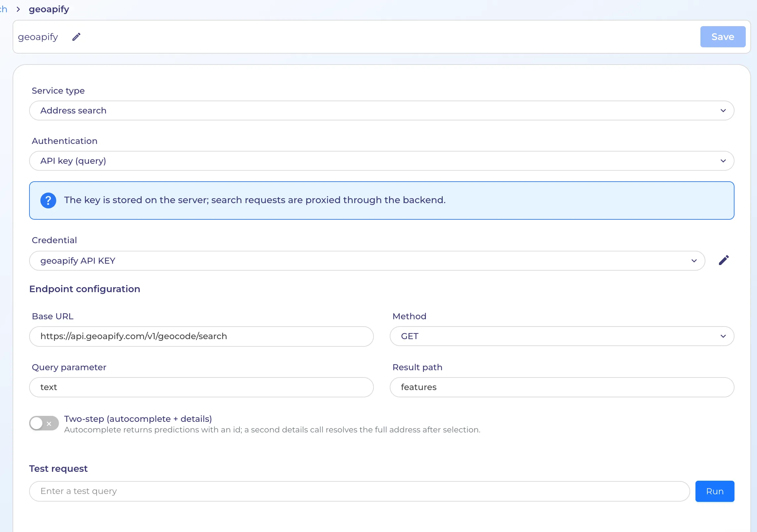Click the Autocomplete returns predictions description text
Viewport: 757px width, 532px height.
pyautogui.click(x=272, y=430)
